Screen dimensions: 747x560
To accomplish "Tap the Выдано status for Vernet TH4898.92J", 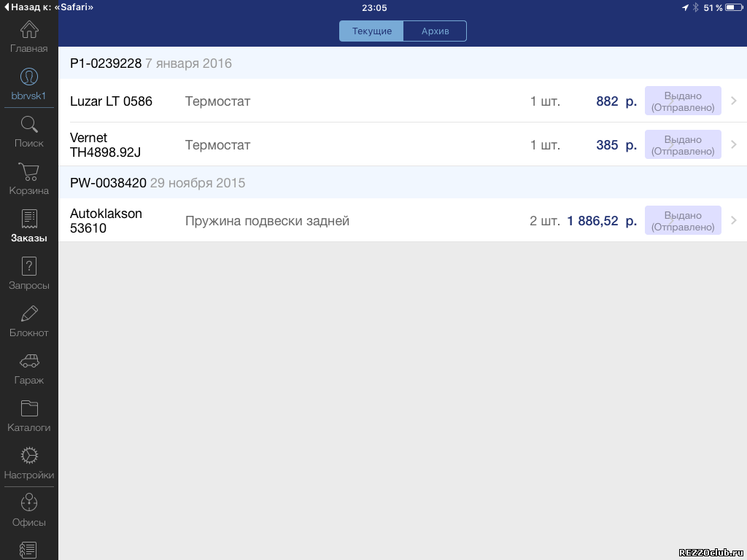I will pos(683,145).
